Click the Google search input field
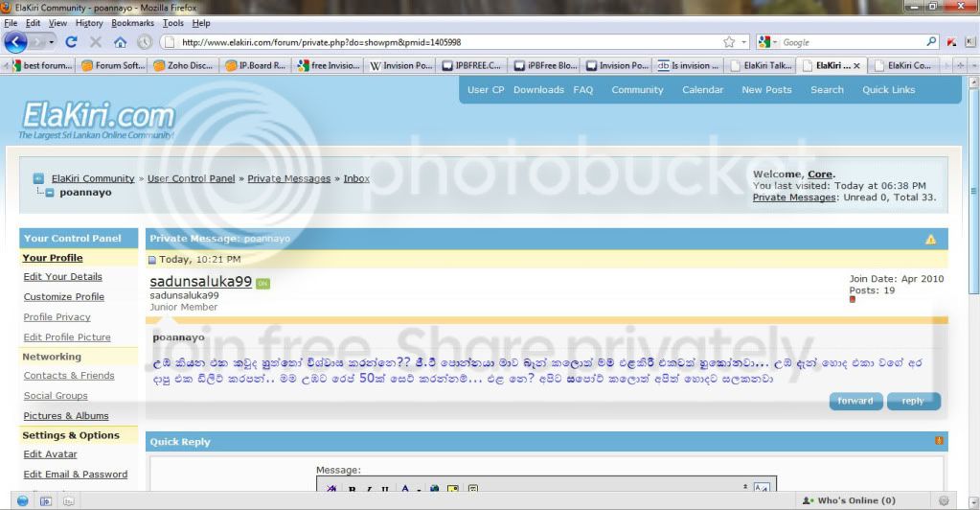This screenshot has height=510, width=980. (852, 42)
